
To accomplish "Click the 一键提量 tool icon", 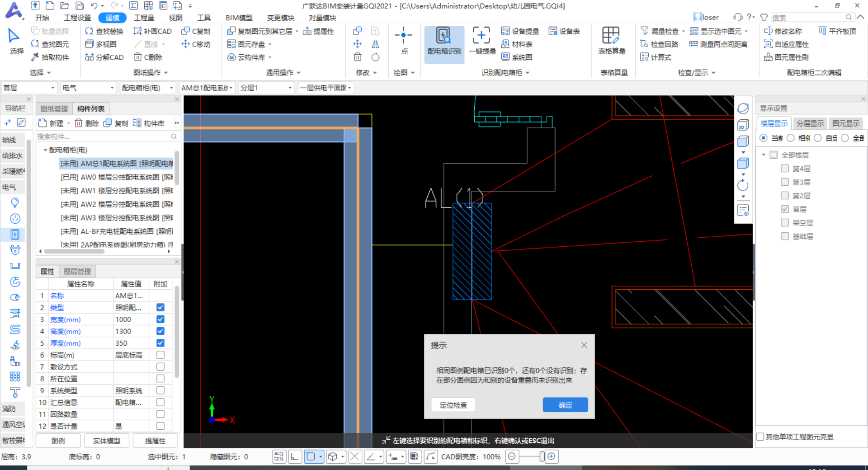I will [x=482, y=41].
